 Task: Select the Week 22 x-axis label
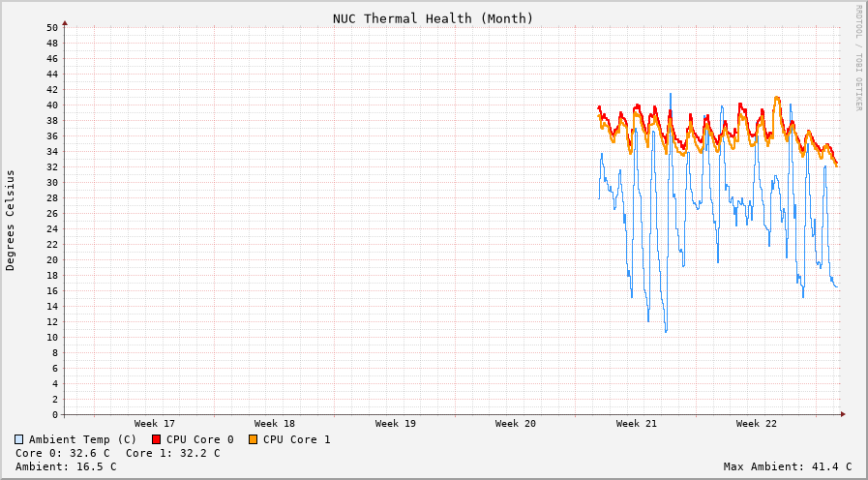click(756, 424)
